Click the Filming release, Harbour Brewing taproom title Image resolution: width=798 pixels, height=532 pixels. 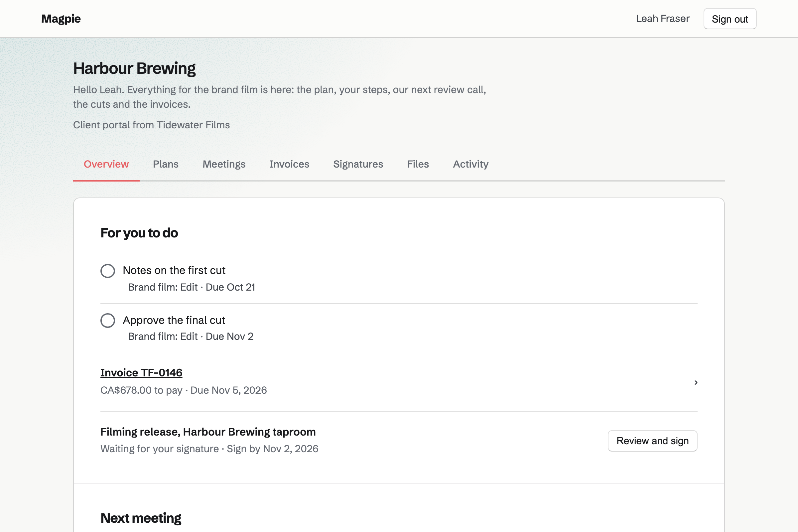208,432
